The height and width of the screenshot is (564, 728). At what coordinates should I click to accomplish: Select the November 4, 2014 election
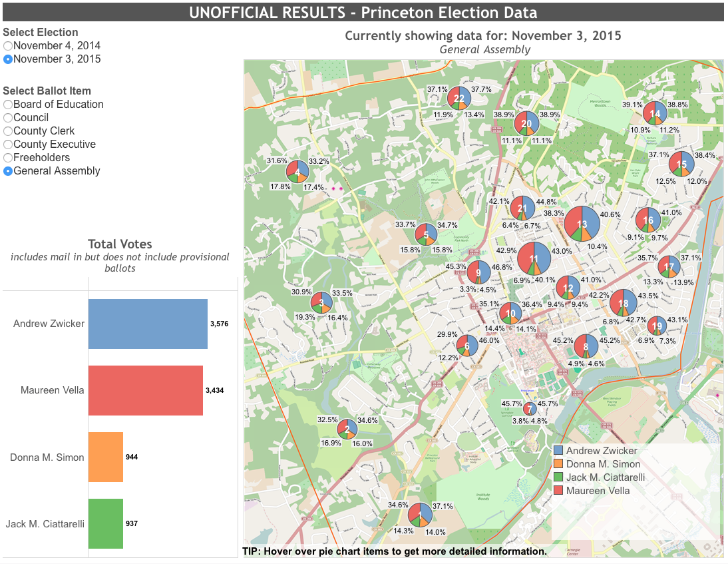(x=8, y=46)
